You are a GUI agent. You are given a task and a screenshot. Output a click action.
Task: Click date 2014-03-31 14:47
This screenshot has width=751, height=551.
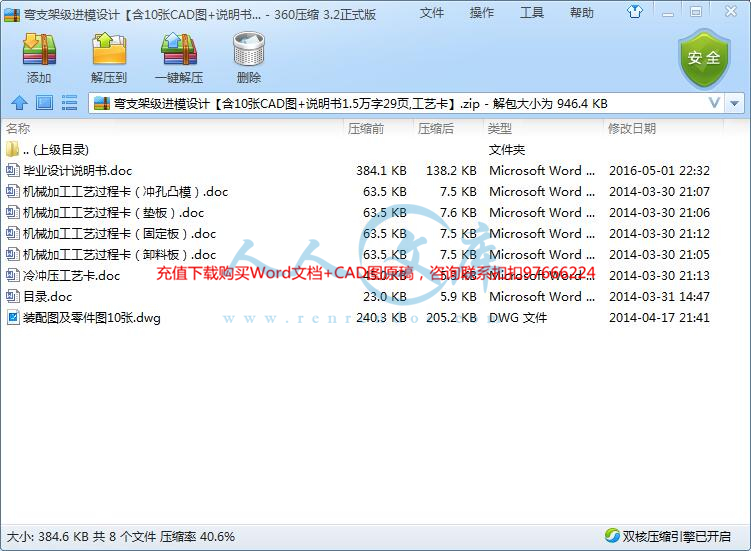pyautogui.click(x=660, y=297)
